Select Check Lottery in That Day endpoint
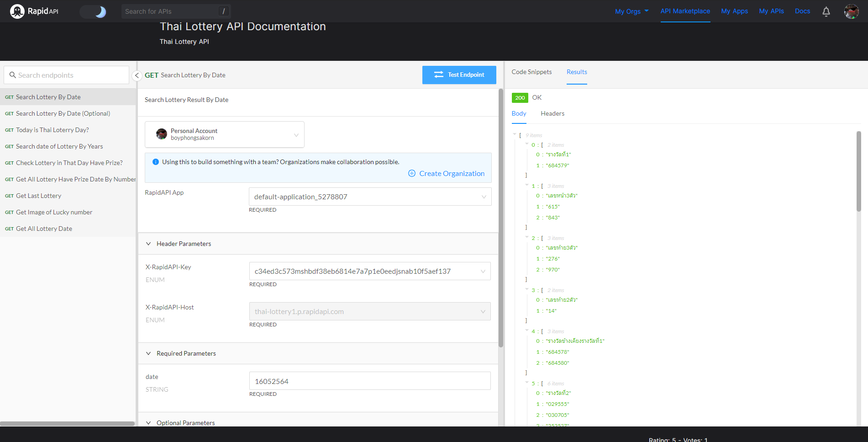868x442 pixels. point(68,163)
